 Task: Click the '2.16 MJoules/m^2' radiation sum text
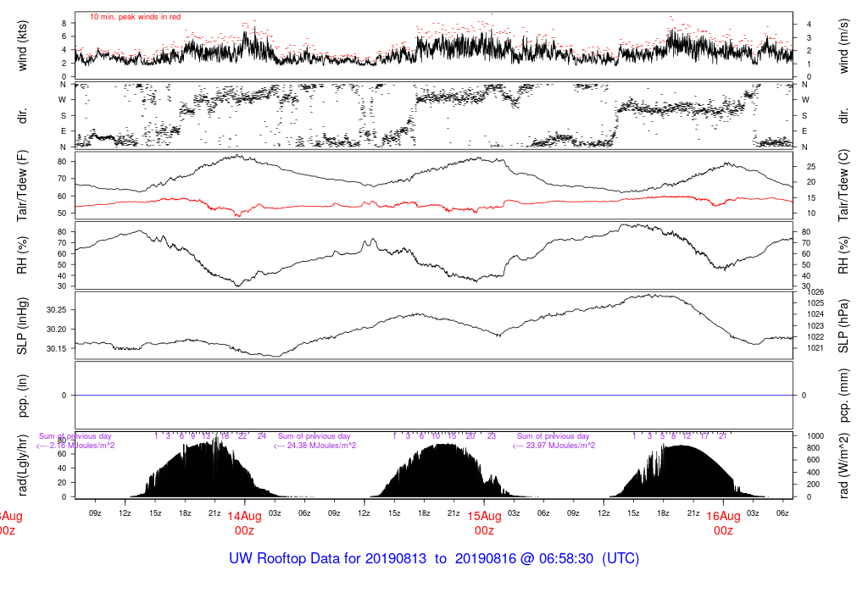click(x=82, y=446)
